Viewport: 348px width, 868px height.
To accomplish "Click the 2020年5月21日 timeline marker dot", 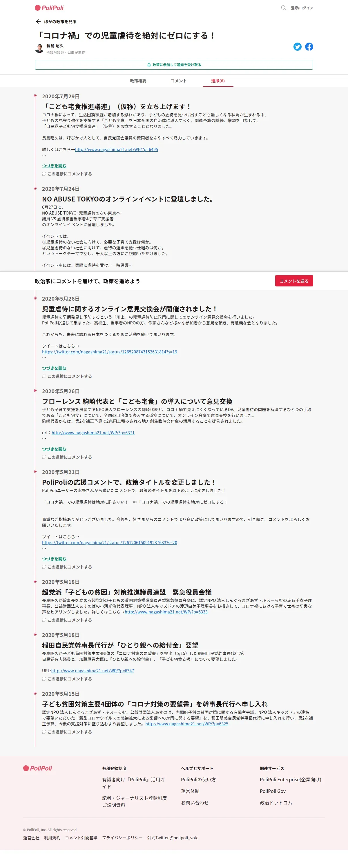I will coord(35,471).
